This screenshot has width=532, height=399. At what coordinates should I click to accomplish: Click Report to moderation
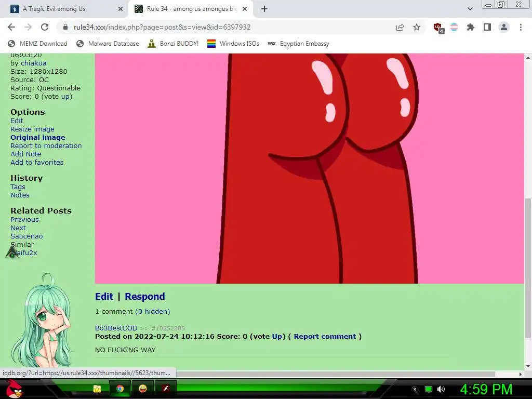coord(46,146)
